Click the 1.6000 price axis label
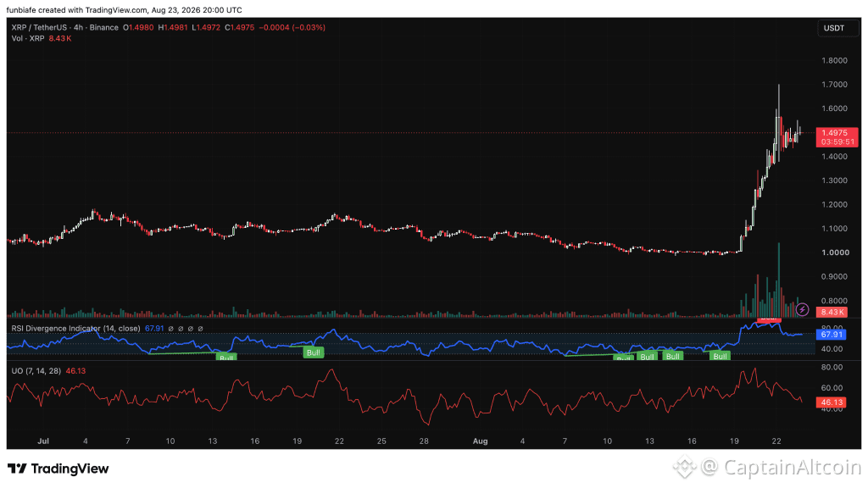868x488 pixels. [834, 108]
